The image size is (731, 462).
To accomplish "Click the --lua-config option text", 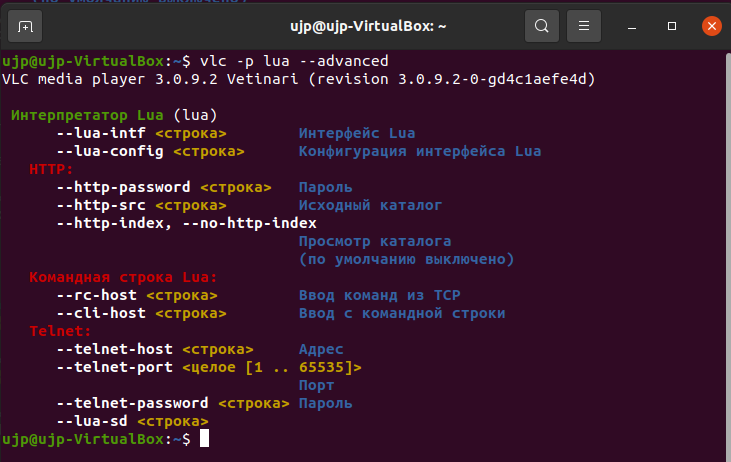I will point(110,151).
